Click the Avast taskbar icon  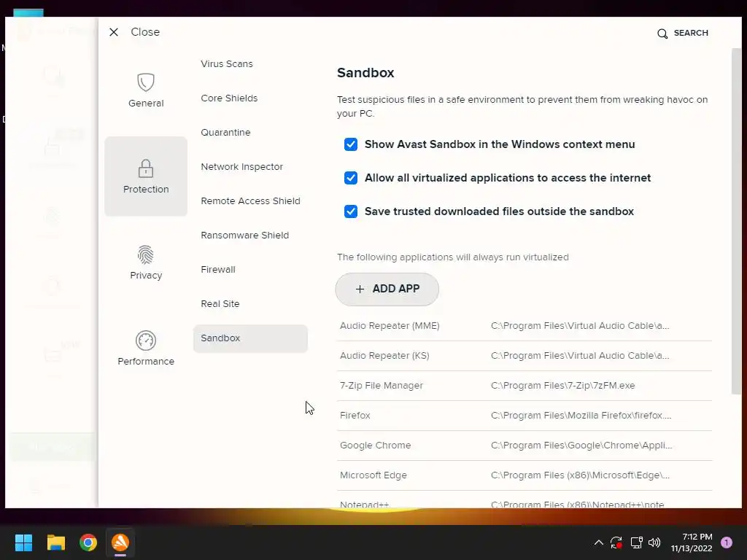pos(120,542)
